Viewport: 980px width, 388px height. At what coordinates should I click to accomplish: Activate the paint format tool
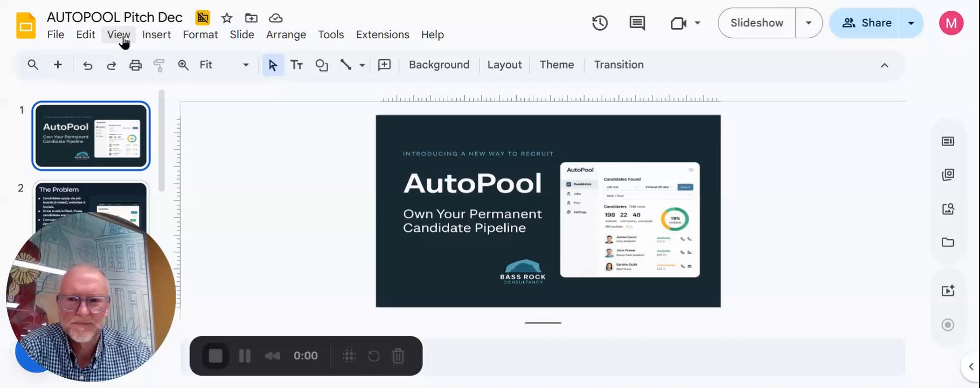(159, 65)
